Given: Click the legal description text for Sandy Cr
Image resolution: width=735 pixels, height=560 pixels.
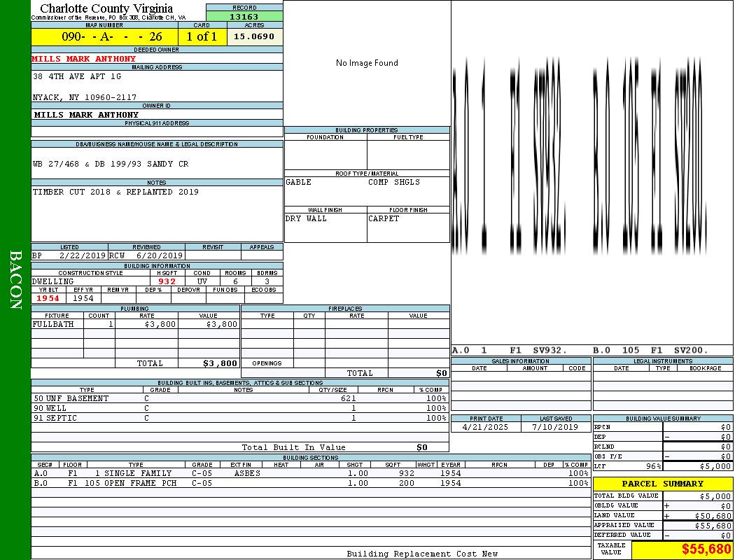Looking at the screenshot, I should click(111, 164).
